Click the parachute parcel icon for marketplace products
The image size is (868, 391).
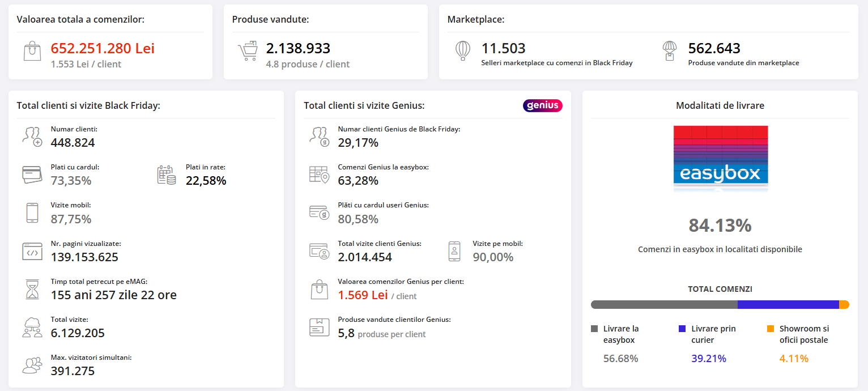pos(670,51)
